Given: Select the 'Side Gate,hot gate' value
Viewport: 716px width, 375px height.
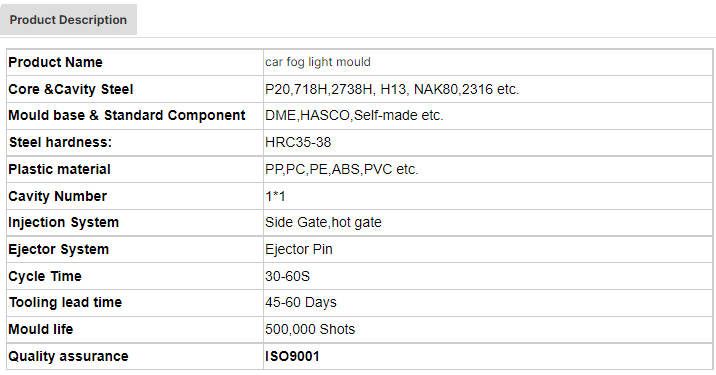Looking at the screenshot, I should [323, 222].
